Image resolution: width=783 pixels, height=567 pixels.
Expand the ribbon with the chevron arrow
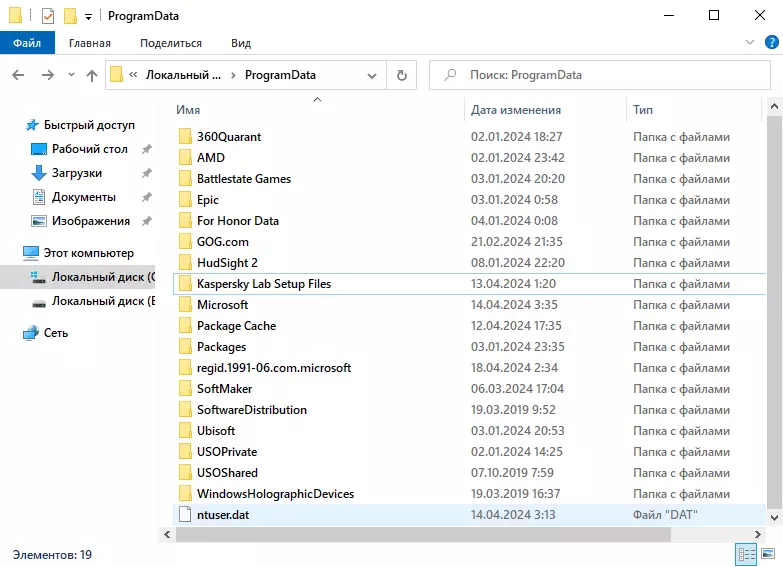751,43
